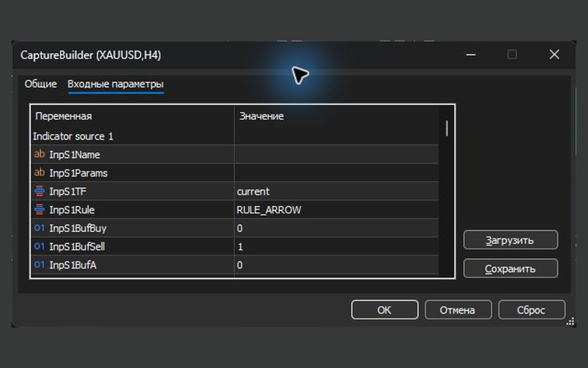
Task: Select the Входные параметры tab
Action: click(x=116, y=84)
